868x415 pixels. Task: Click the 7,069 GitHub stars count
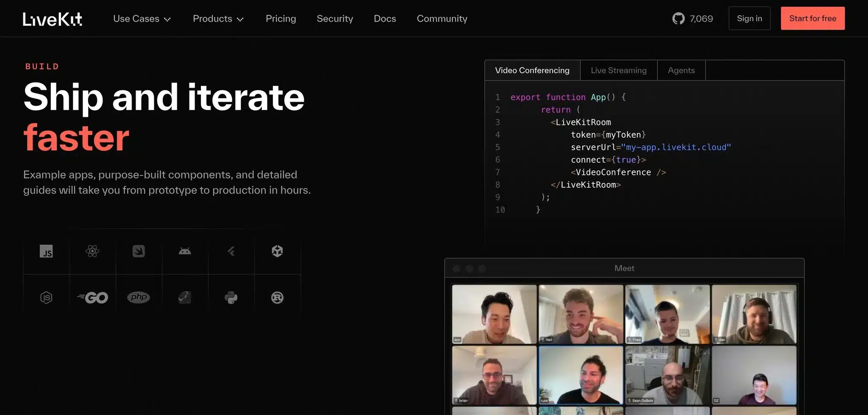701,19
